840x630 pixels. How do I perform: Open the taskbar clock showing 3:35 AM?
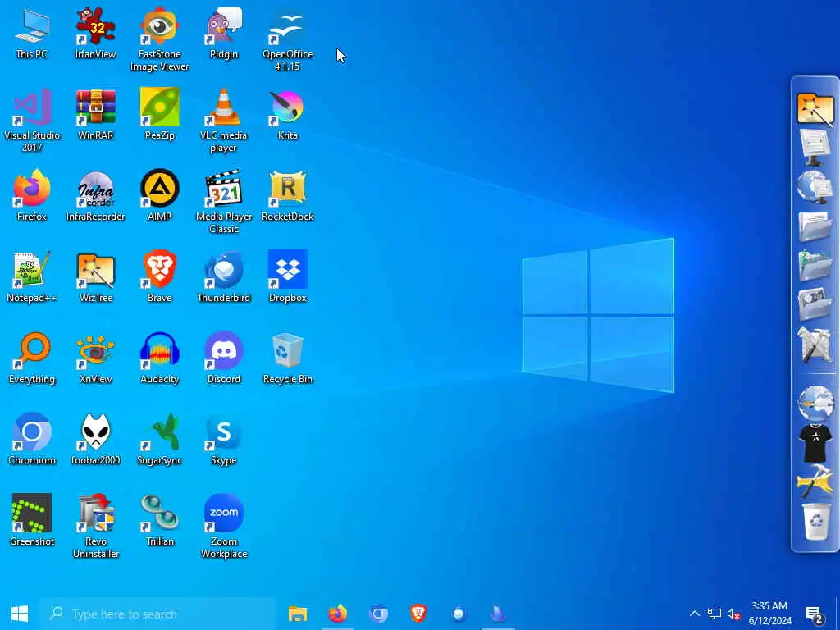pyautogui.click(x=769, y=614)
